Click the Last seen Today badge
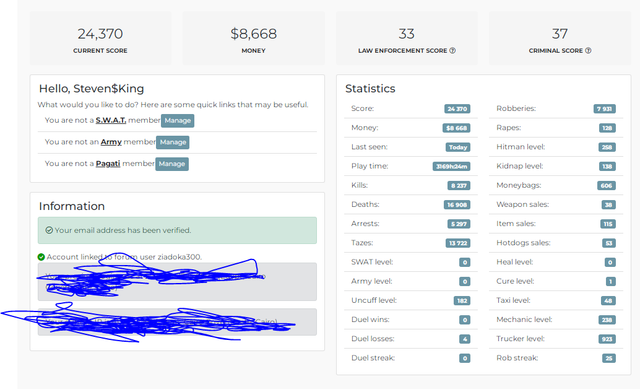Screen dimensions: 640x389 [x=458, y=147]
